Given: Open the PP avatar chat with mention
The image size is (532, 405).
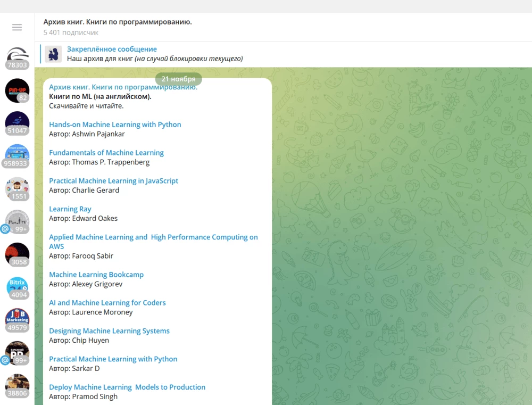Looking at the screenshot, I should [x=18, y=353].
